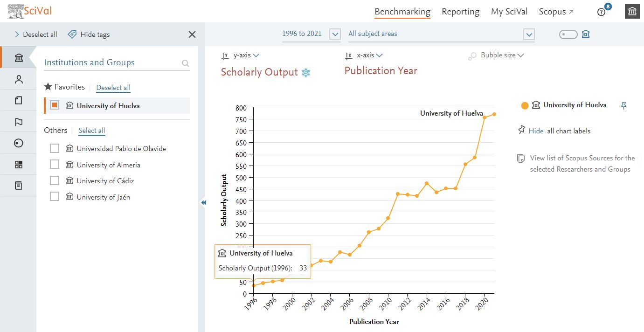Viewport: 644px width, 332px height.
Task: Check the University of Cádiz checkbox
Action: click(55, 180)
